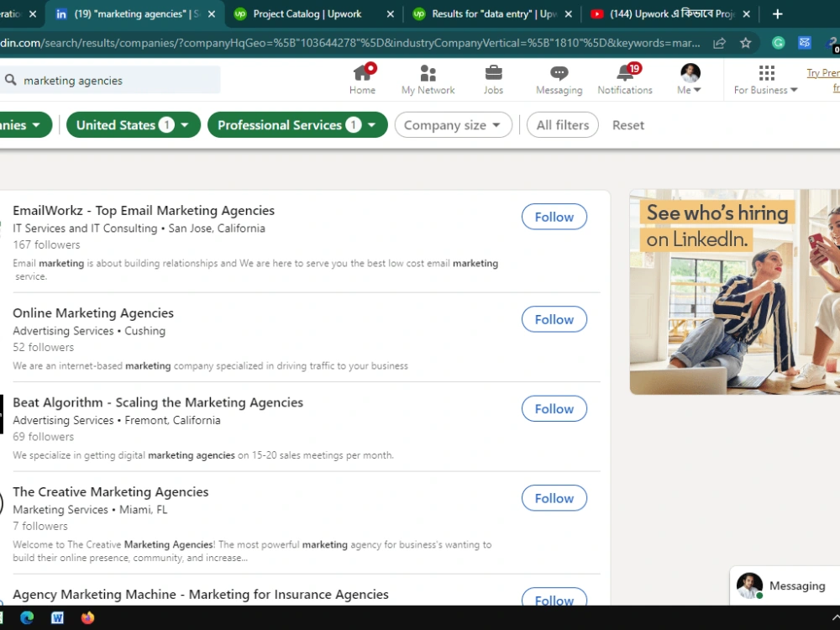Follow Online Marketing Agencies

[x=554, y=319]
